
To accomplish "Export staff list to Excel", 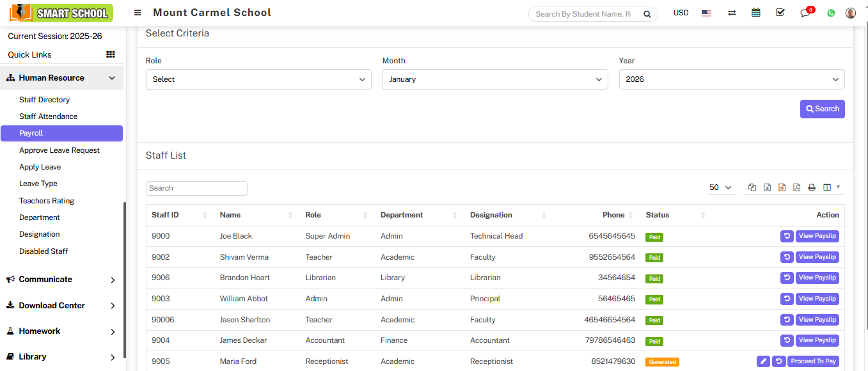I will pos(767,187).
